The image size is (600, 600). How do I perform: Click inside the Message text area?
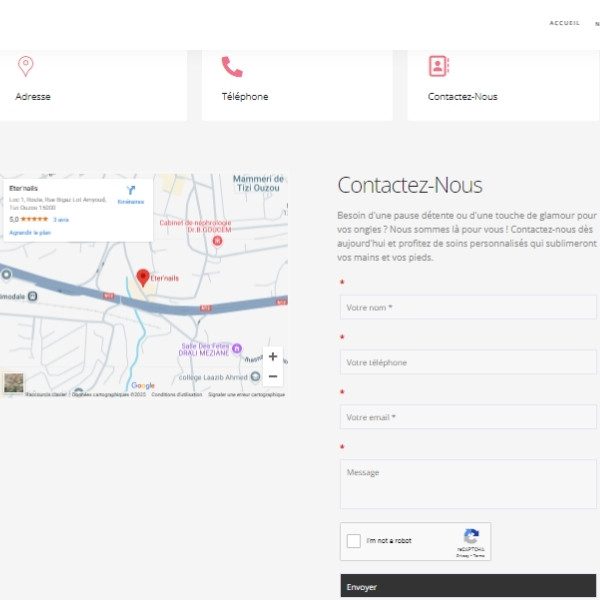(x=467, y=484)
